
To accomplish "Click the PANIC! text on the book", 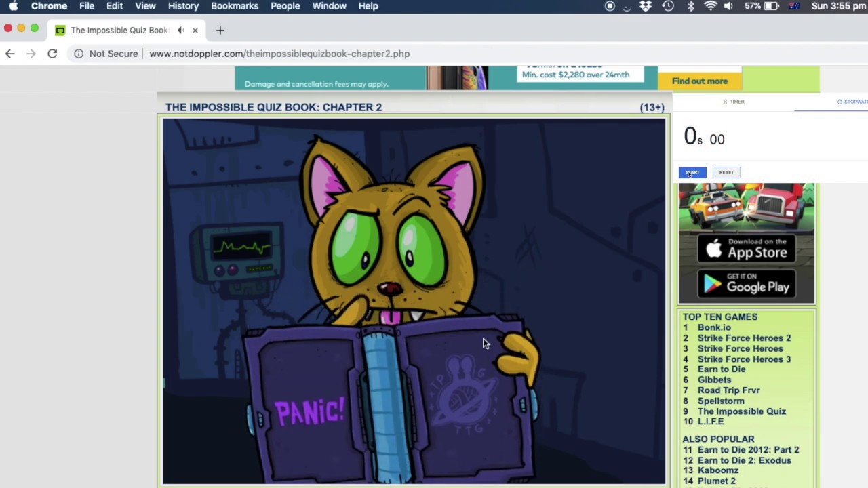I will click(x=309, y=412).
